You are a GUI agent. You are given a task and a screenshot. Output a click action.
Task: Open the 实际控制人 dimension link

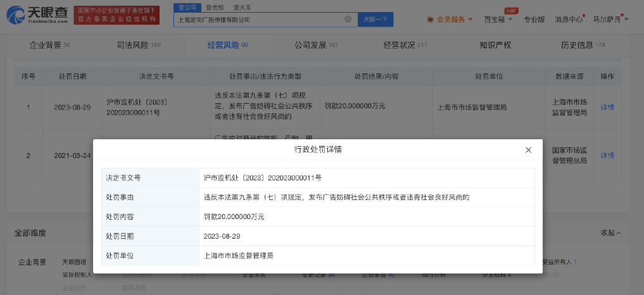(x=77, y=275)
